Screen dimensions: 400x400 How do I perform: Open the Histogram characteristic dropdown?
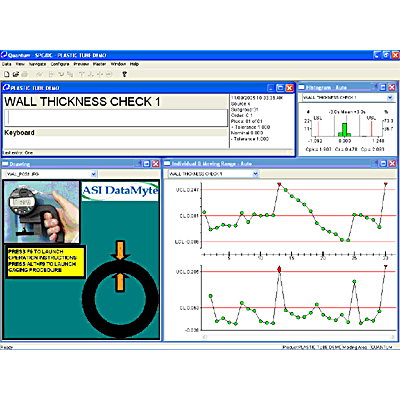pos(390,98)
